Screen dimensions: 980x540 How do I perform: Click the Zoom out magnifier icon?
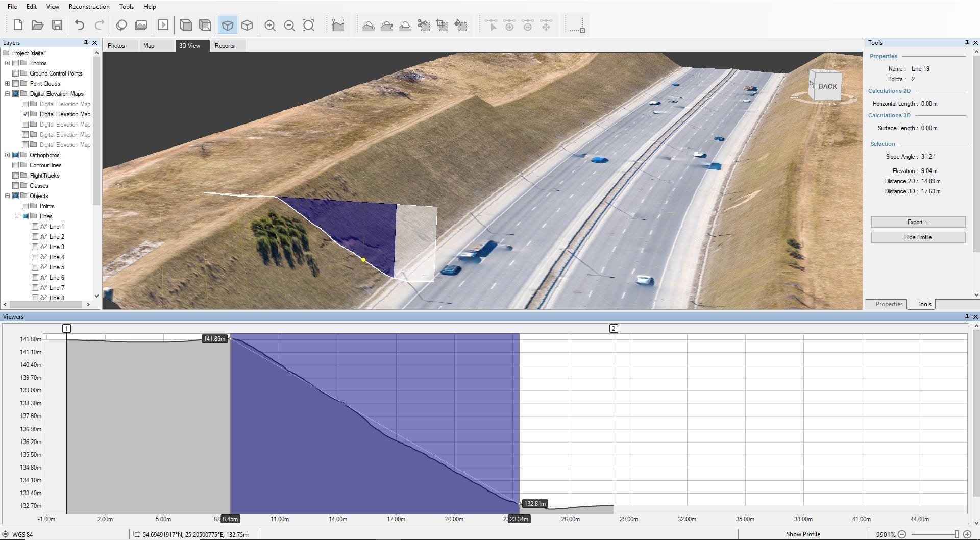(x=289, y=26)
